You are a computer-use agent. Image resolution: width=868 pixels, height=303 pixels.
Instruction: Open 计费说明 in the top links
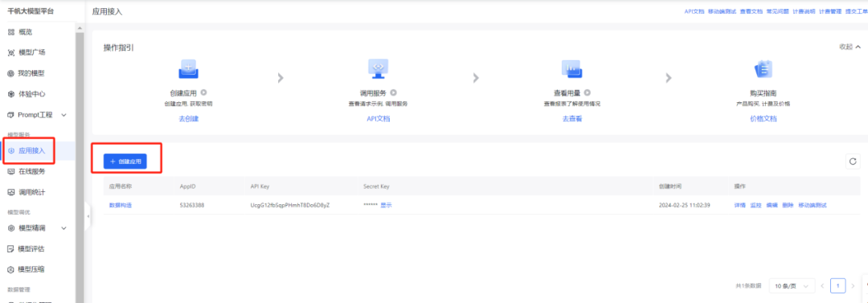click(803, 11)
